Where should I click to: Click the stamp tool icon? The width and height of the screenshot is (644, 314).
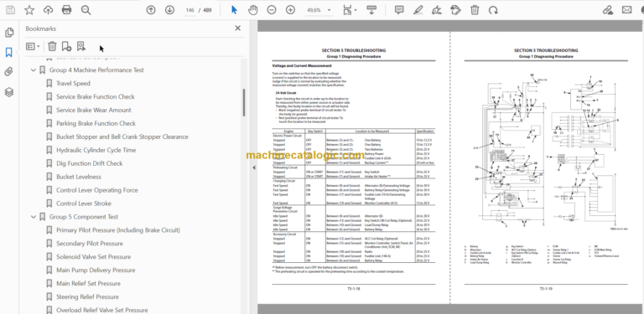click(x=455, y=10)
